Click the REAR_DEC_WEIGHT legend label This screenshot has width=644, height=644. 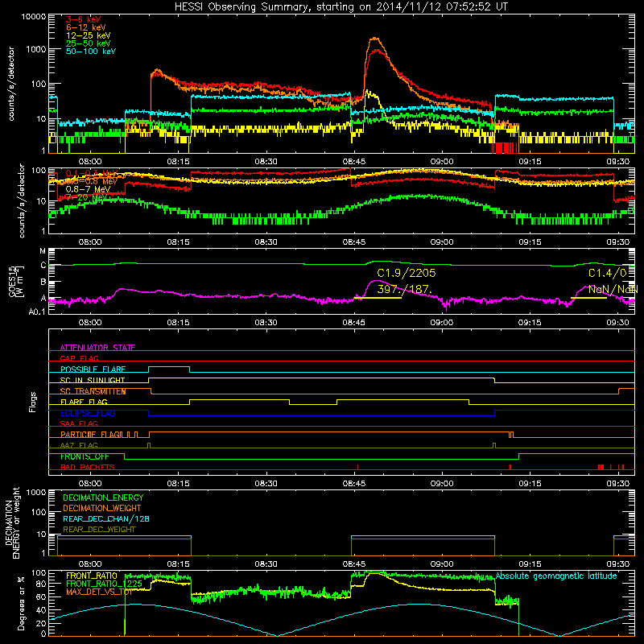[x=99, y=530]
